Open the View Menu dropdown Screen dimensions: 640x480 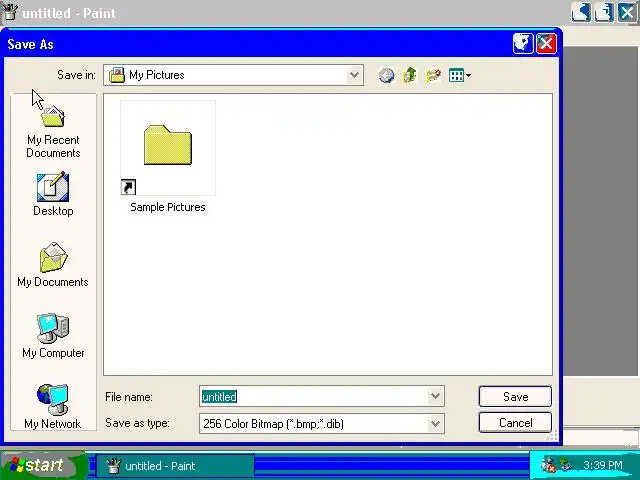pyautogui.click(x=460, y=76)
